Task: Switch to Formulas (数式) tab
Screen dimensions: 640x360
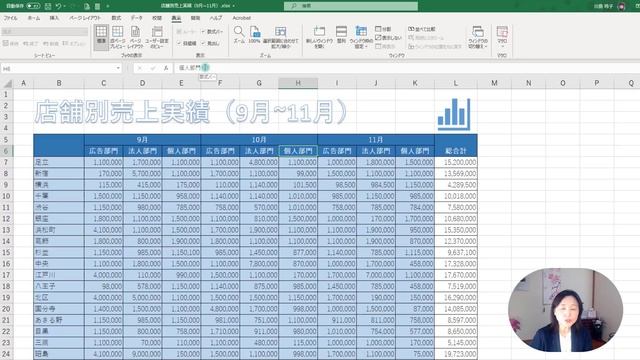Action: click(116, 18)
